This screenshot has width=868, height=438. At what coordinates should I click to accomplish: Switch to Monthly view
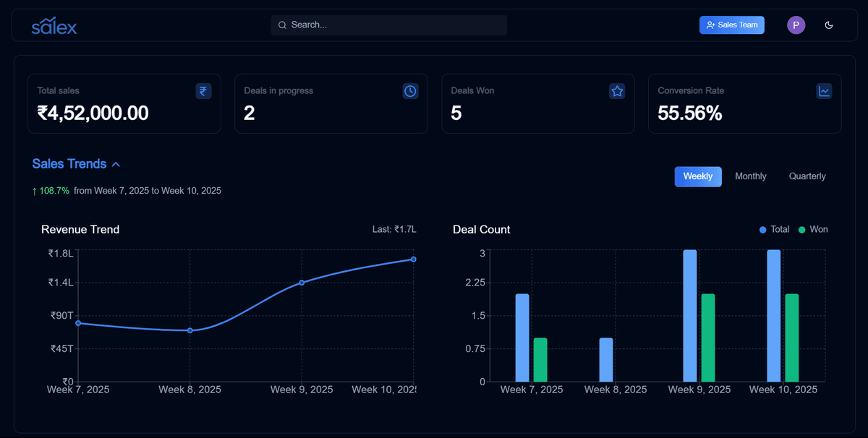point(751,176)
